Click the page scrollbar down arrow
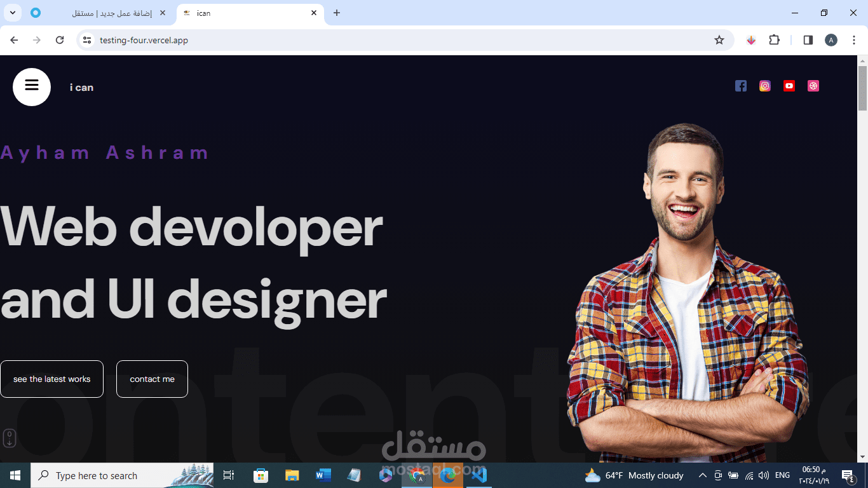 pyautogui.click(x=862, y=457)
